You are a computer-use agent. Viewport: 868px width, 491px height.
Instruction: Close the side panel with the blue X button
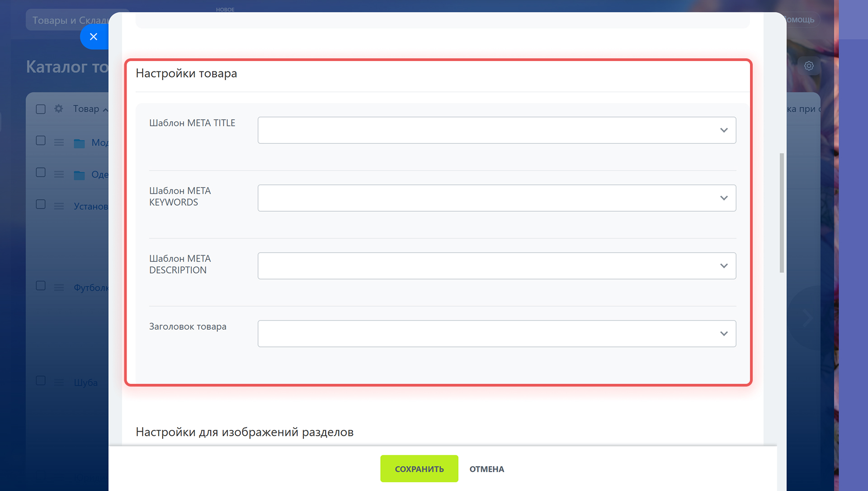(94, 37)
